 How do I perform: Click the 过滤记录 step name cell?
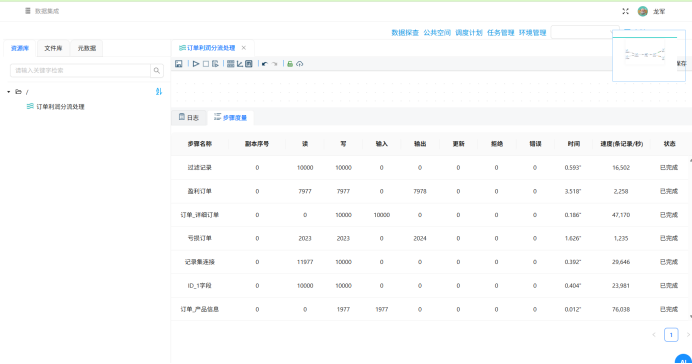coord(199,168)
